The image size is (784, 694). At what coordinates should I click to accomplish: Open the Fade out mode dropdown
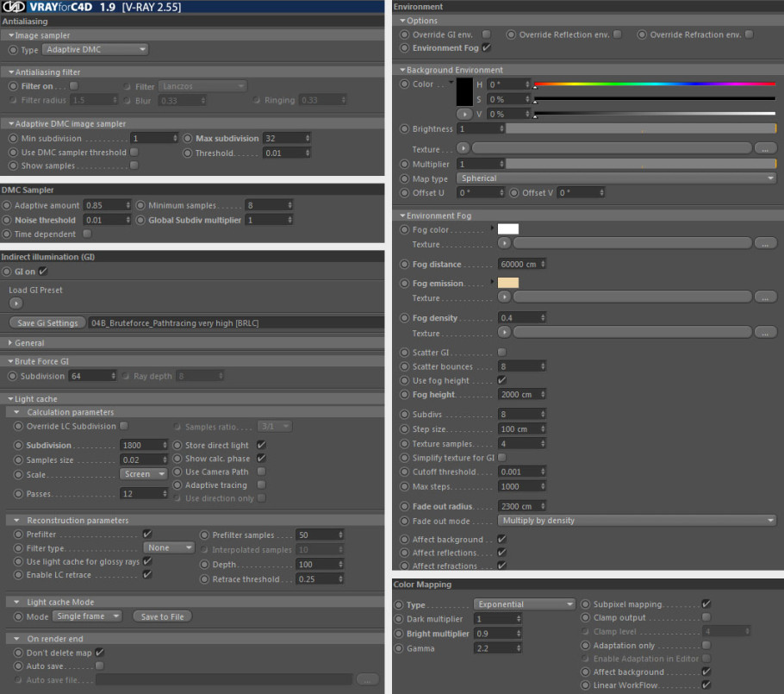click(x=637, y=521)
